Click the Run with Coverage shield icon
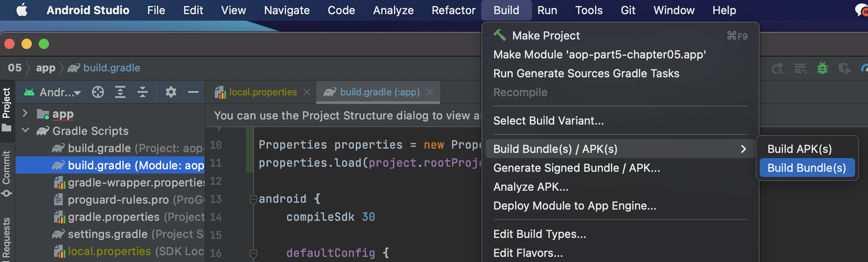The height and width of the screenshot is (262, 868). [844, 68]
